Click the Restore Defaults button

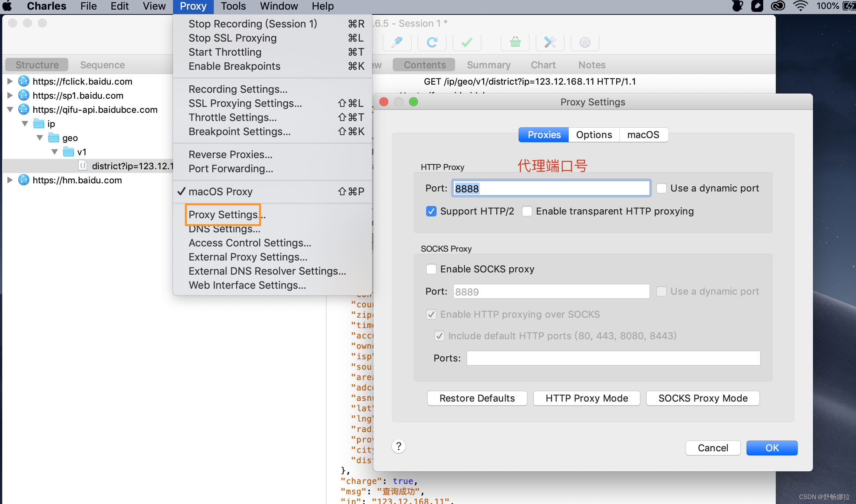[477, 398]
